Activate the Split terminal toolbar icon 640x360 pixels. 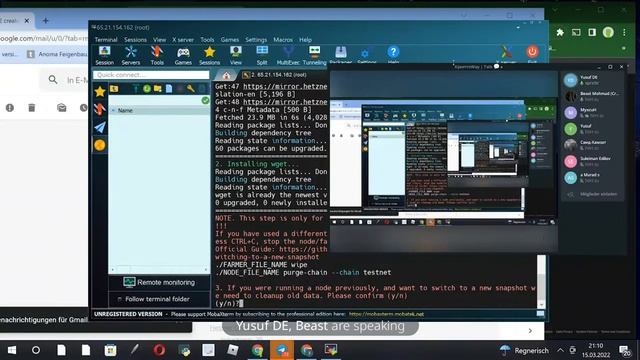point(262,56)
